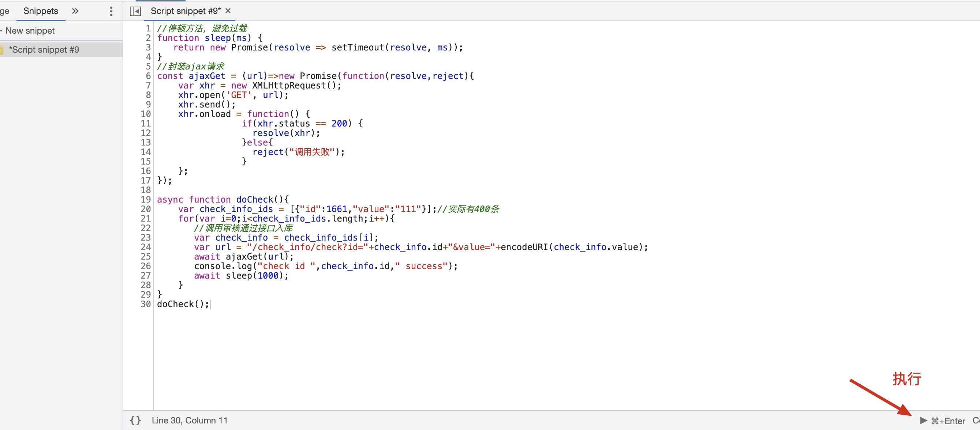Viewport: 980px width, 430px height.
Task: Open the three-dot more options menu
Action: tap(111, 11)
